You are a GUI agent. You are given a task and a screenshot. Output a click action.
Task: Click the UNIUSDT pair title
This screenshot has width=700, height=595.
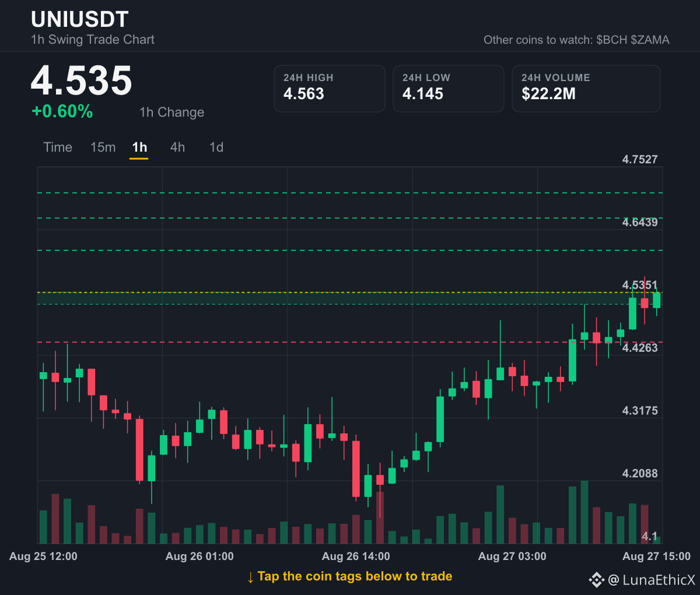click(x=79, y=19)
